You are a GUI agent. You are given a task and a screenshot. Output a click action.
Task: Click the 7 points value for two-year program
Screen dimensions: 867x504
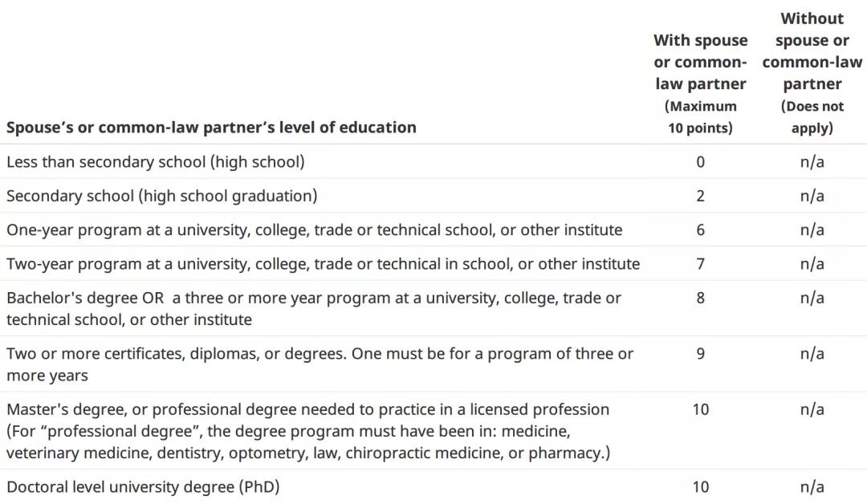point(700,263)
